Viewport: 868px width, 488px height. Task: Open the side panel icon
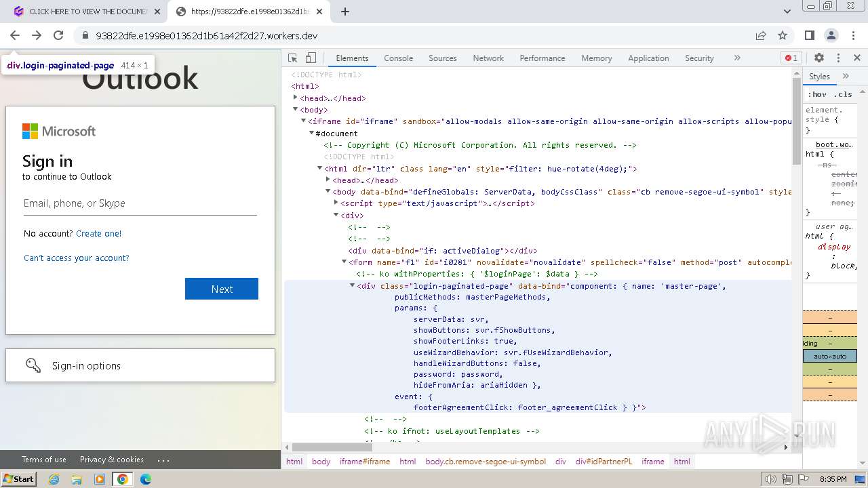[809, 35]
